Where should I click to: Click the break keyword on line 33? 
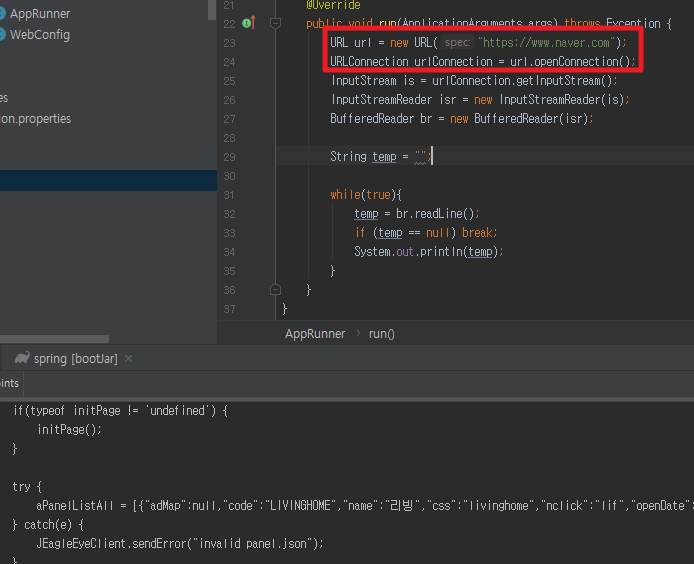477,233
